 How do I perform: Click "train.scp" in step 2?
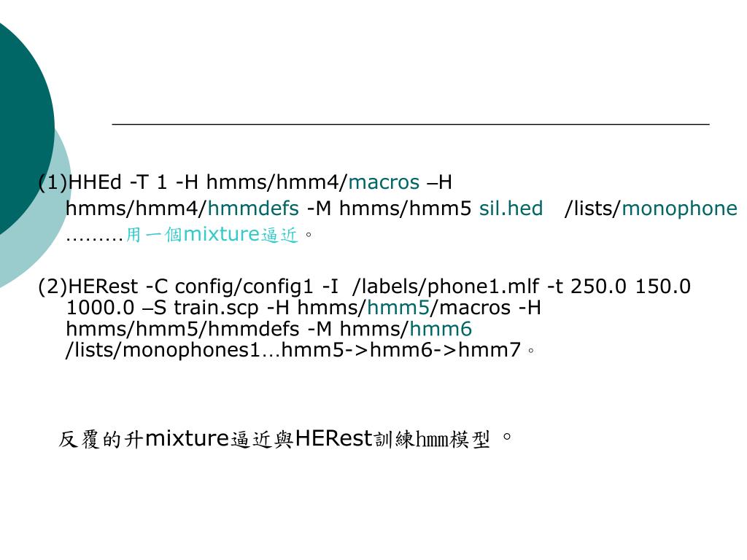[216, 308]
